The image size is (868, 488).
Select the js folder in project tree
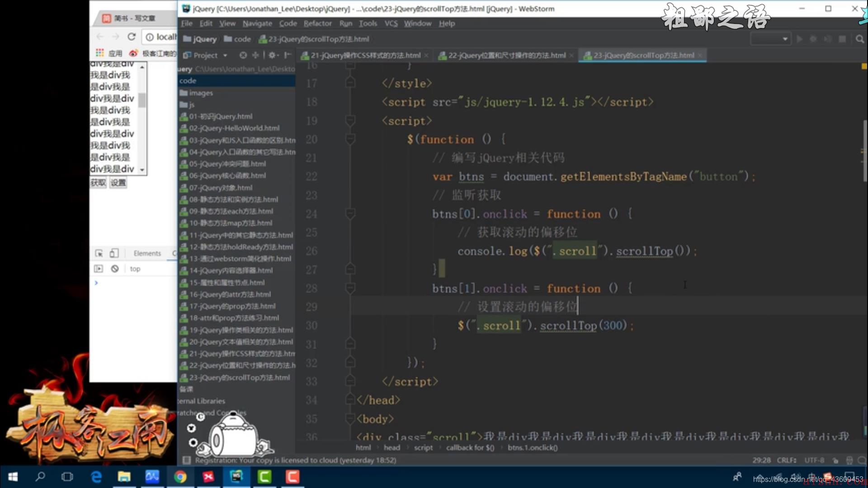187,104
